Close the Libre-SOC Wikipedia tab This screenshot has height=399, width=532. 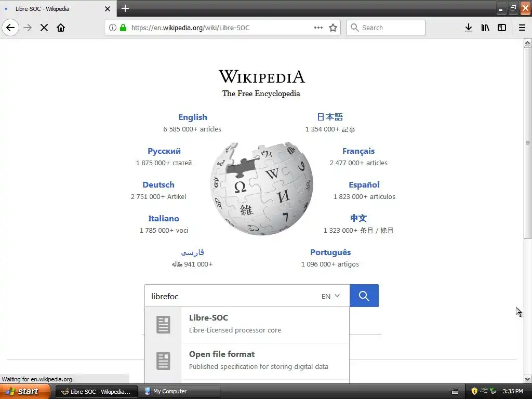108,9
